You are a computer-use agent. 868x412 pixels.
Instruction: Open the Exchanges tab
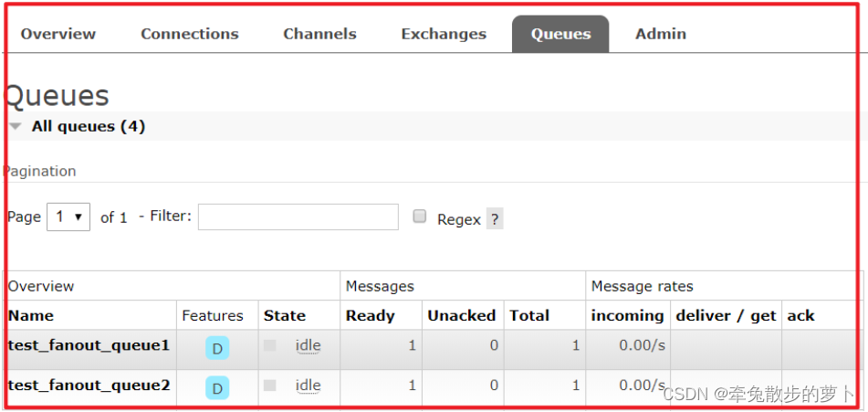pyautogui.click(x=444, y=34)
